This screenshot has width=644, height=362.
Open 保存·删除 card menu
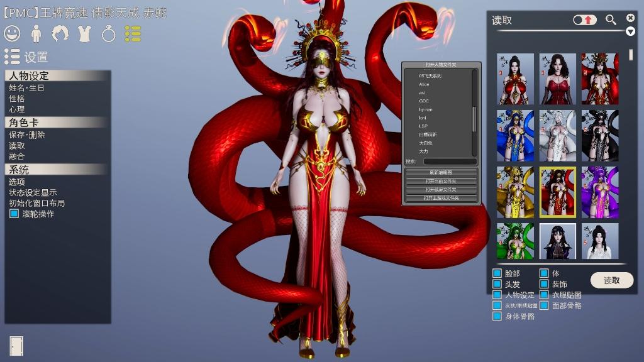26,134
